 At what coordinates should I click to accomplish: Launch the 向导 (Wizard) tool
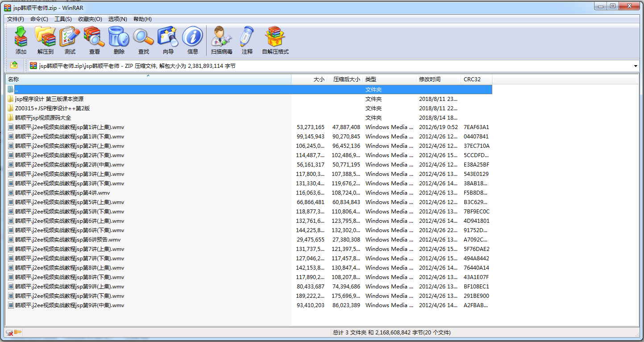168,37
